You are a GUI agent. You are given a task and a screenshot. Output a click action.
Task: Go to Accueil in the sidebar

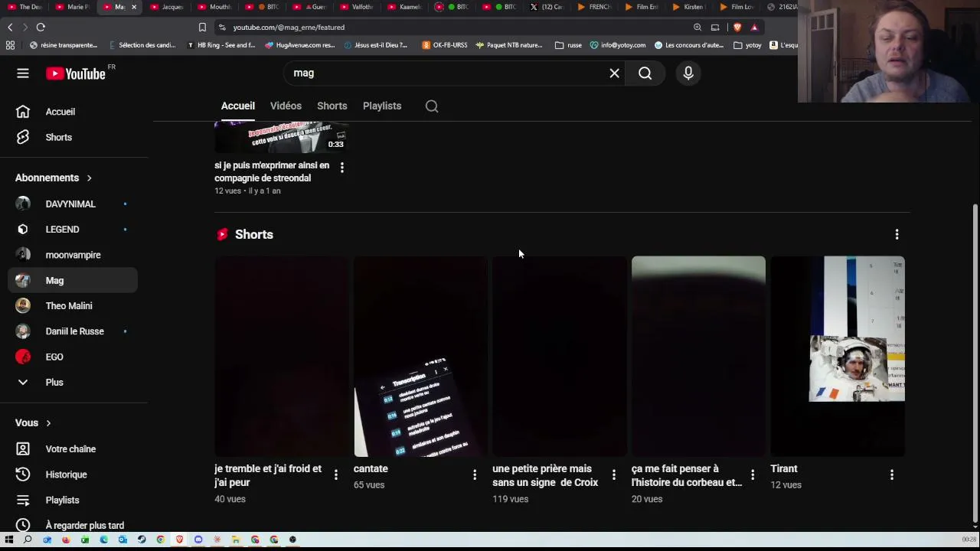[73, 112]
